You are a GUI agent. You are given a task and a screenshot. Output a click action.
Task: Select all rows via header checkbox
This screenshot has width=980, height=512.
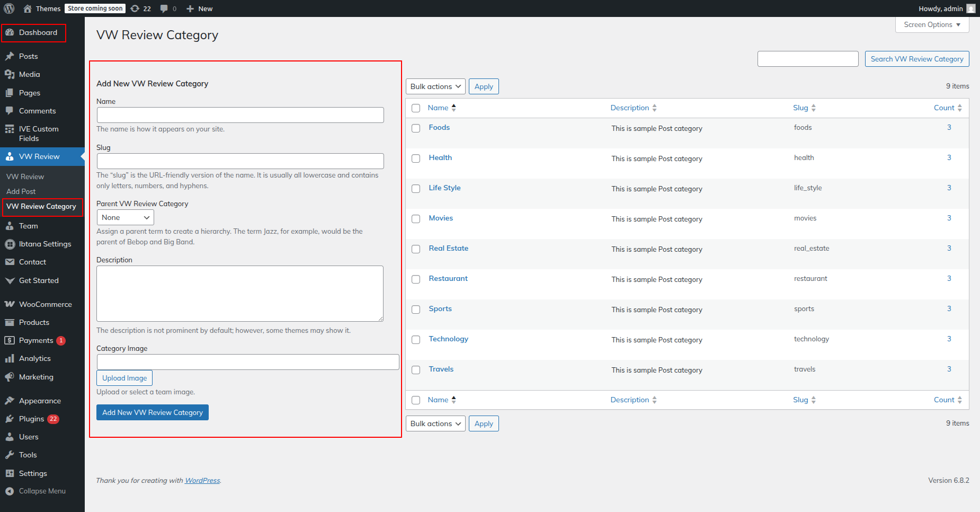[x=416, y=108]
